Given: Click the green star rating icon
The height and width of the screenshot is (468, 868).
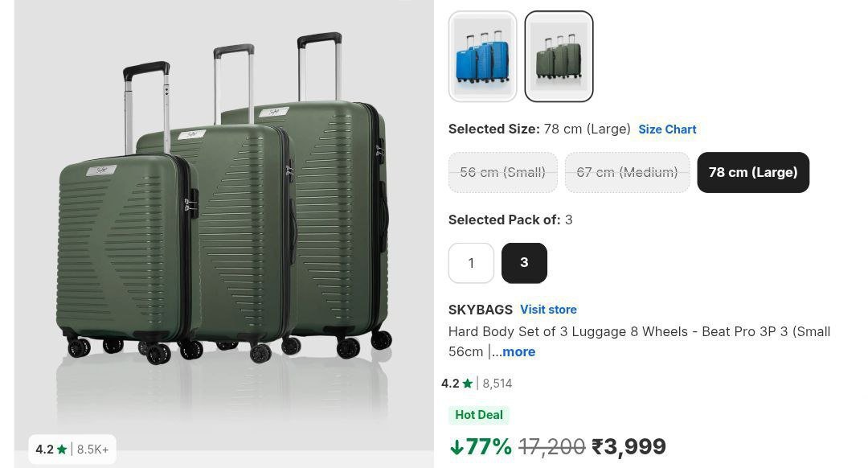Looking at the screenshot, I should [x=467, y=384].
